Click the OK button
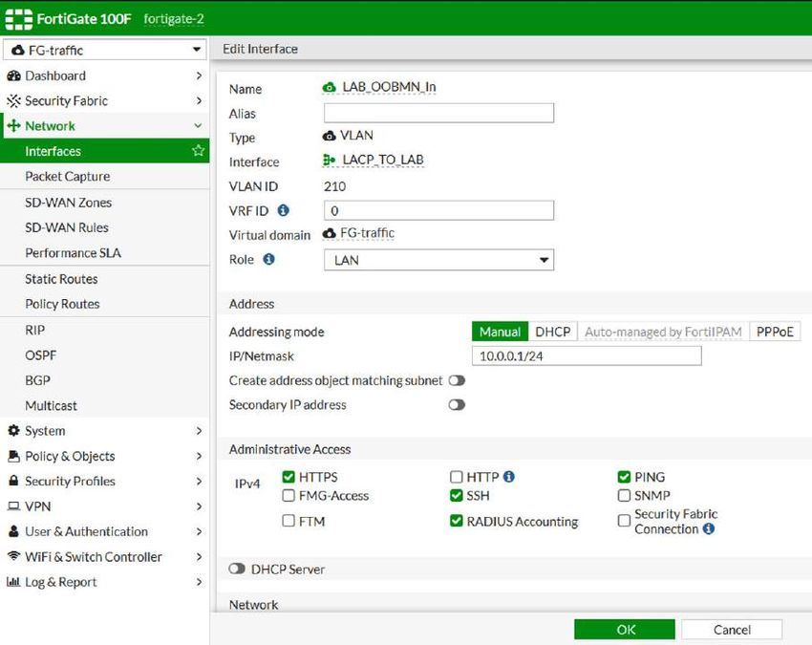This screenshot has height=645, width=812. (x=625, y=630)
